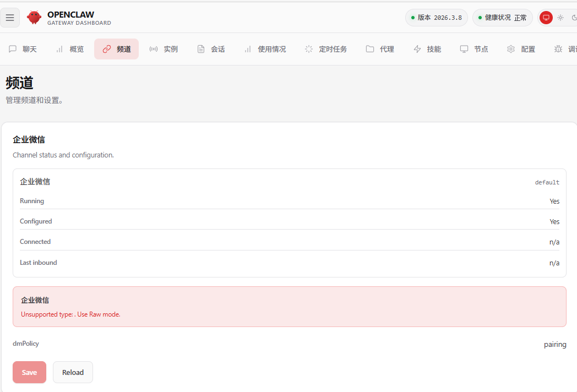577x392 pixels.
Task: Click the Unsupported type error message
Action: [x=70, y=314]
